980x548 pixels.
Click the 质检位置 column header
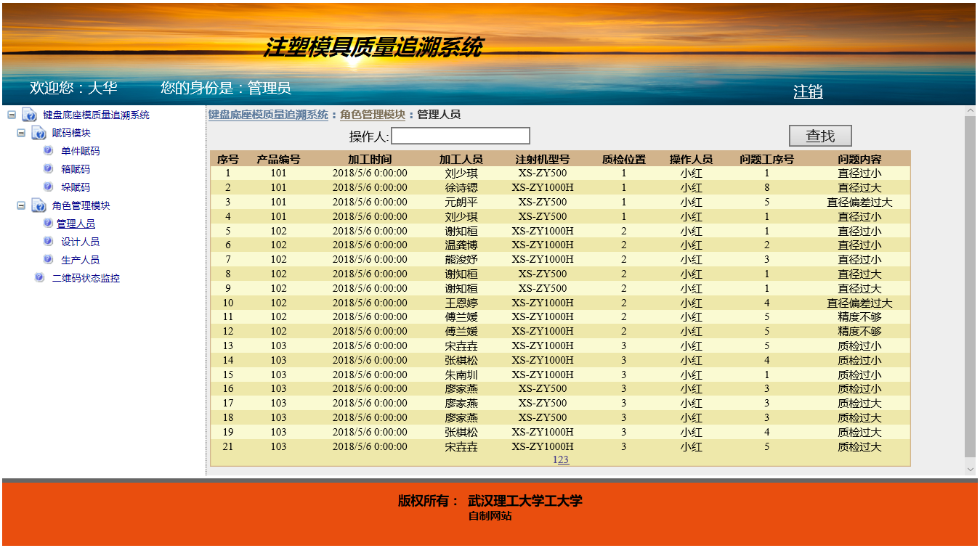point(624,159)
